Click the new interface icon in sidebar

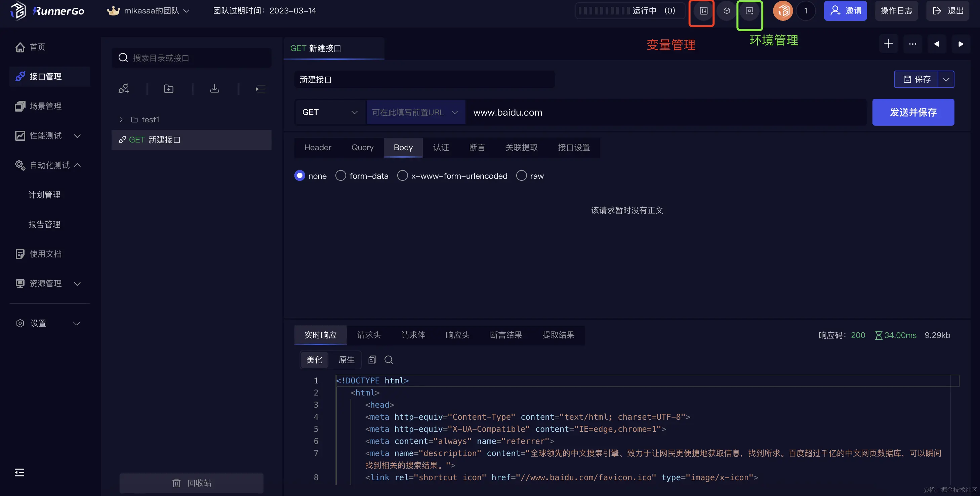[x=124, y=89]
